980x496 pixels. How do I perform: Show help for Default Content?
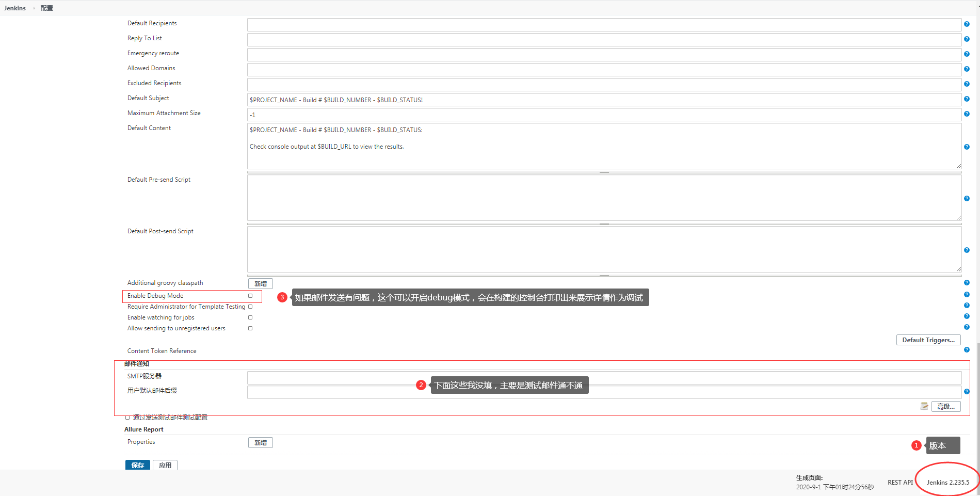coord(967,147)
